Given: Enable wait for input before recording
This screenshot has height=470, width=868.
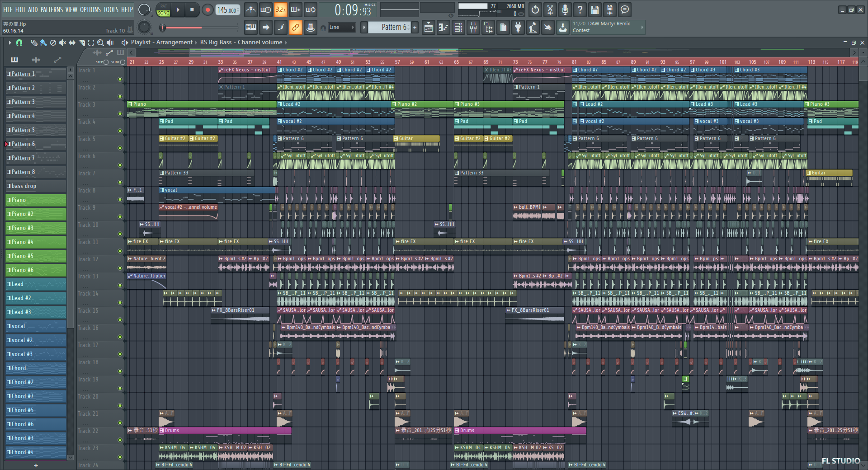Looking at the screenshot, I should [x=265, y=9].
